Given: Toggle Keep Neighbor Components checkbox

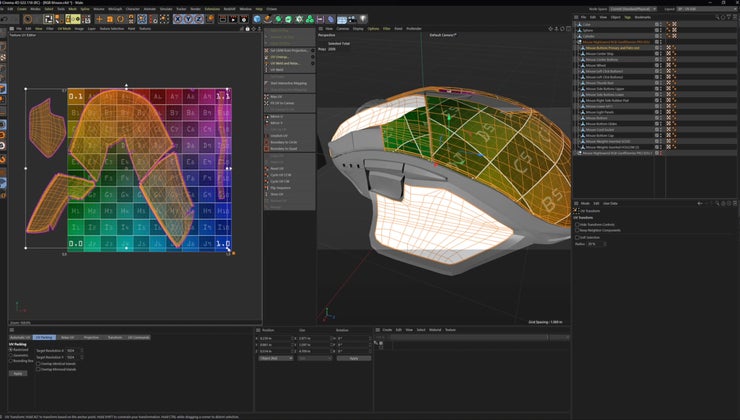Looking at the screenshot, I should point(577,230).
